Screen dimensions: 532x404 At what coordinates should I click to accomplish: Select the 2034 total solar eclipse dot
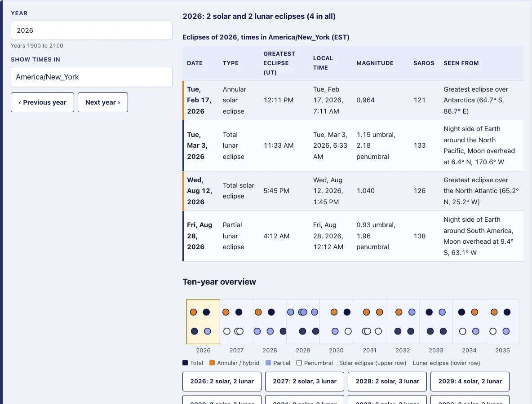click(x=462, y=312)
